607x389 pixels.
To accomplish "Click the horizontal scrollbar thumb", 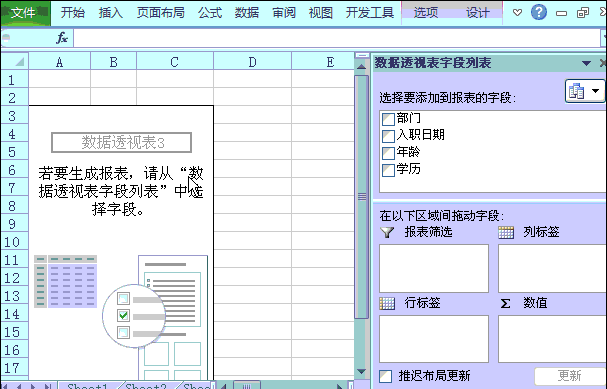I will pos(247,386).
